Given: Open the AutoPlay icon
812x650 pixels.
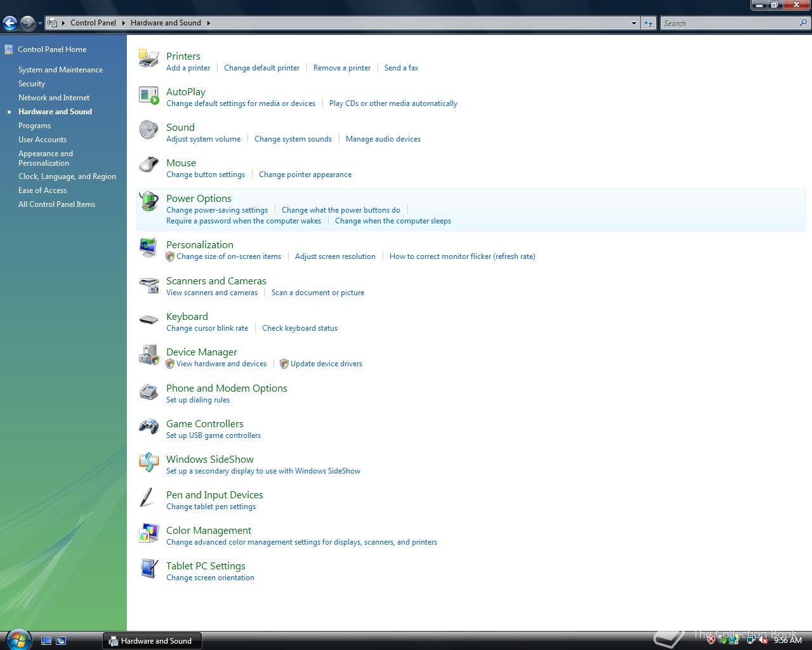Looking at the screenshot, I should point(148,95).
